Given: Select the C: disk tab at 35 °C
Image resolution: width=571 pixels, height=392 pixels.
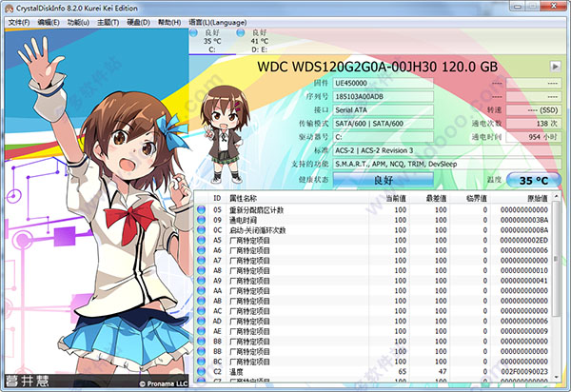Looking at the screenshot, I should tap(212, 41).
